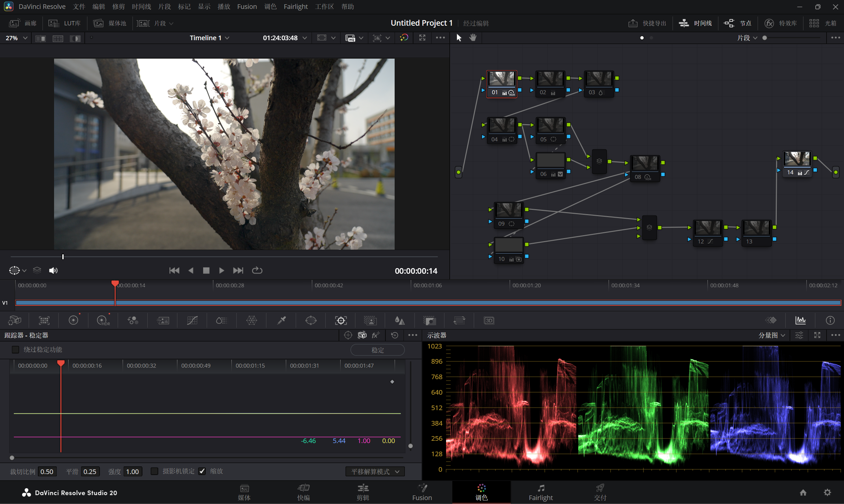This screenshot has width=844, height=504.
Task: Enable the 绕过稳定功能 checkbox
Action: tap(15, 350)
